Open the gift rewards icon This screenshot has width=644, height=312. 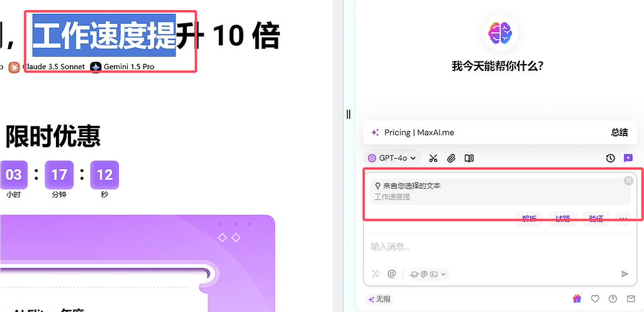point(577,299)
